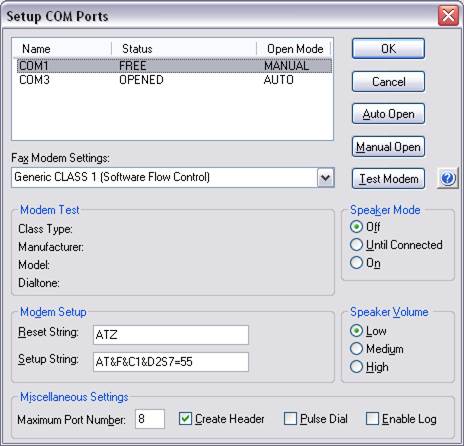Close the Setup COM Ports dialog

(448, 15)
